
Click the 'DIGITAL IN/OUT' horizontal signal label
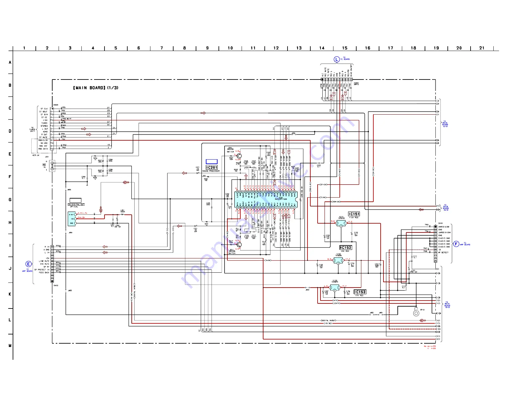329,321
